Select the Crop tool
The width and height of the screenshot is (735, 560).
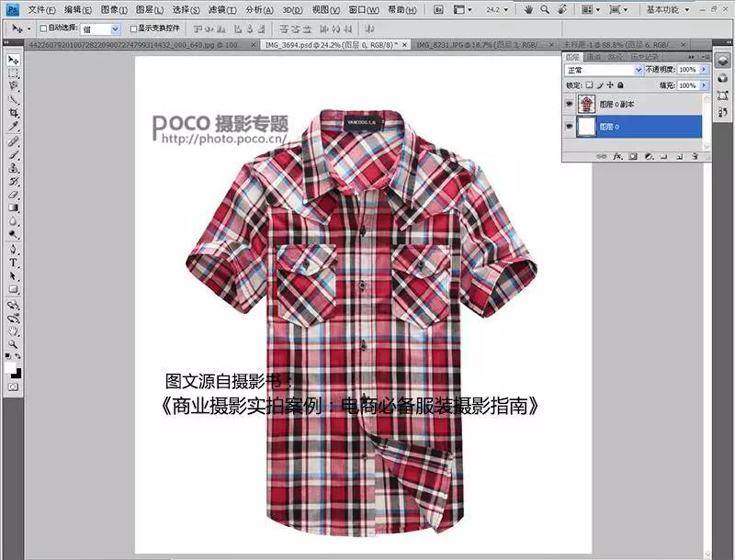click(10, 111)
